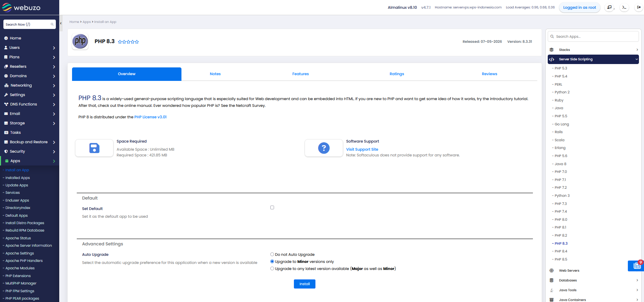Viewport: 644px width, 302px height.
Task: Click the Install button
Action: (305, 284)
